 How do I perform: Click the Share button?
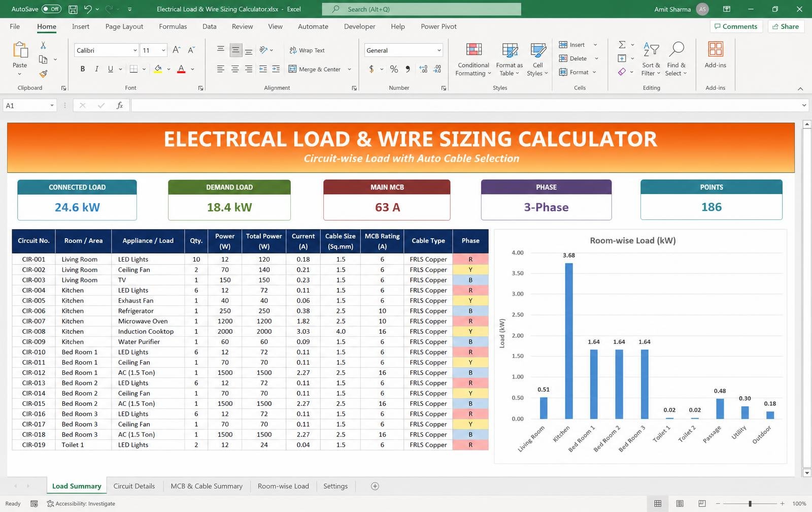click(786, 26)
